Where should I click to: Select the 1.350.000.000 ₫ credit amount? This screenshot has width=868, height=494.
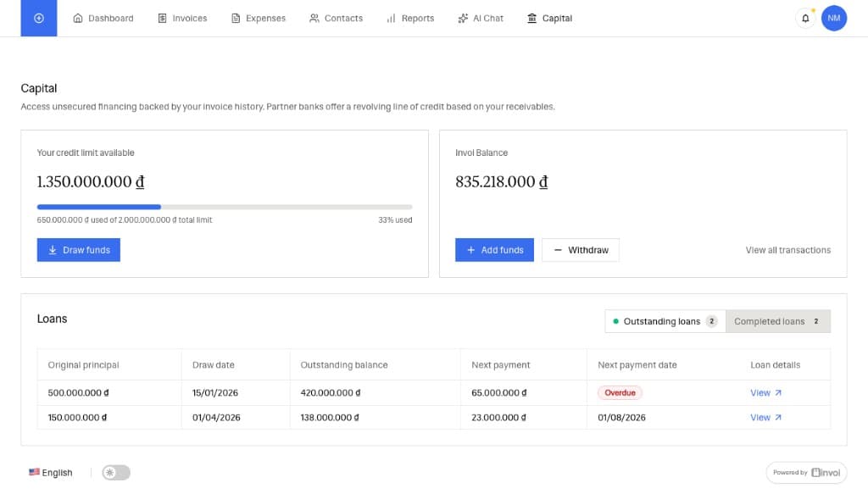91,182
